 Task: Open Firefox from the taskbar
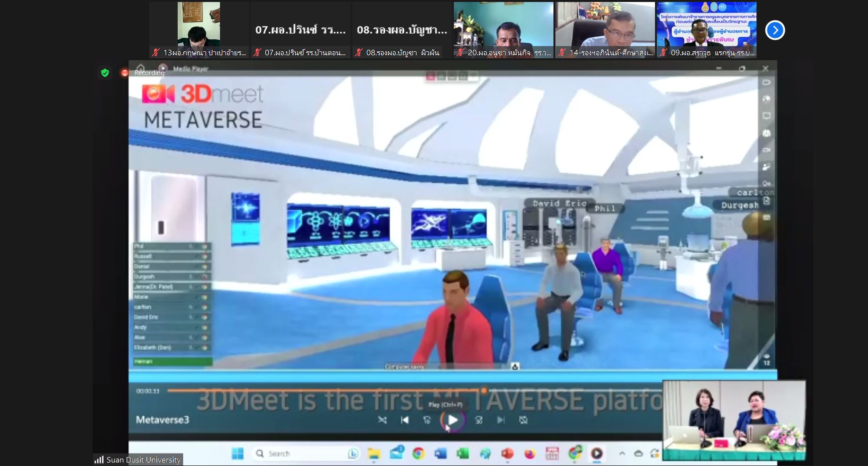tap(530, 454)
